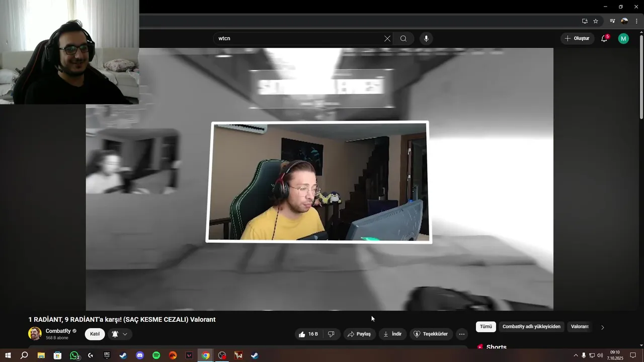Open Steam icon beside Epic Games
644x362 pixels.
click(123, 355)
